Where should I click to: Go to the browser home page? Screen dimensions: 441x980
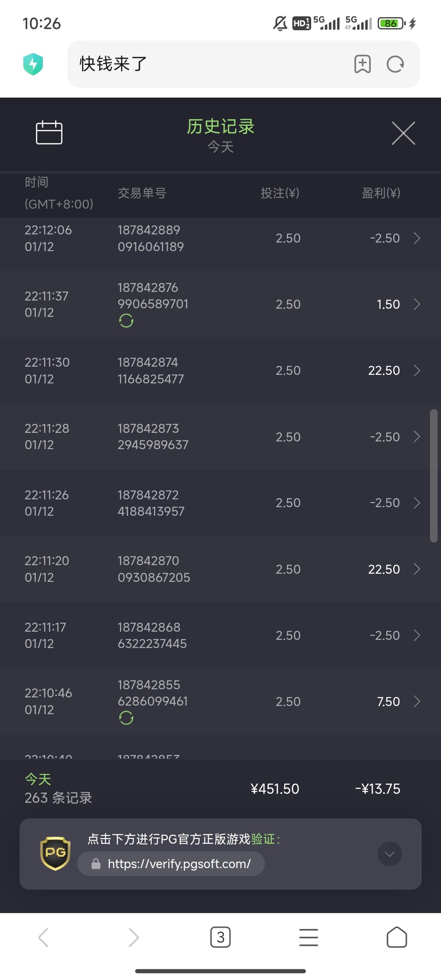[x=396, y=937]
